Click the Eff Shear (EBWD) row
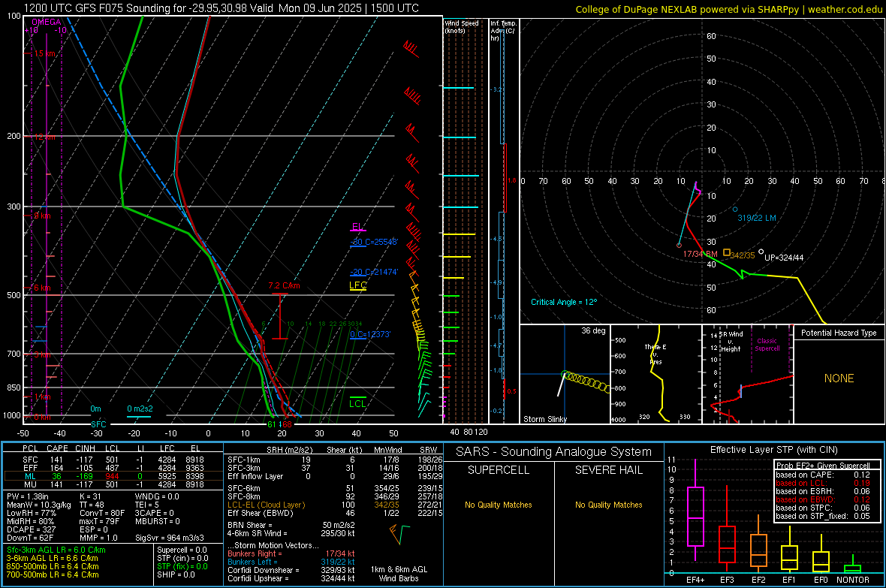Viewport: 886px width, 588px height. tap(335, 514)
